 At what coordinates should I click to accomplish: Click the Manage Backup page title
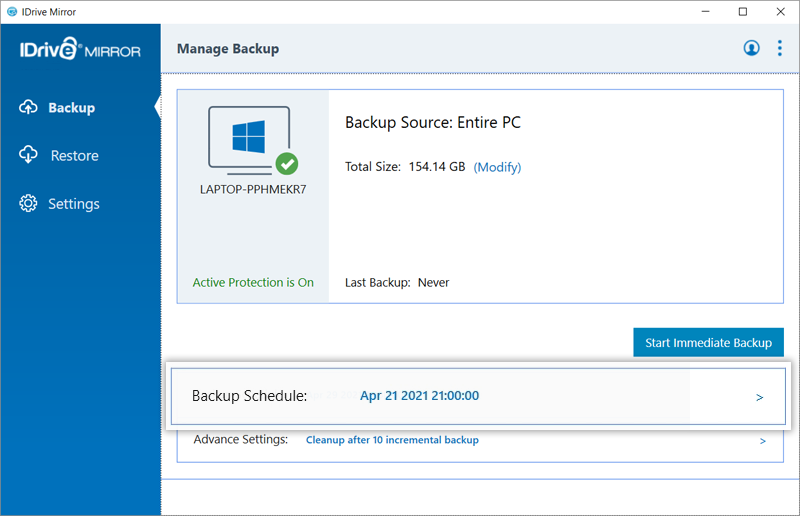[x=228, y=49]
